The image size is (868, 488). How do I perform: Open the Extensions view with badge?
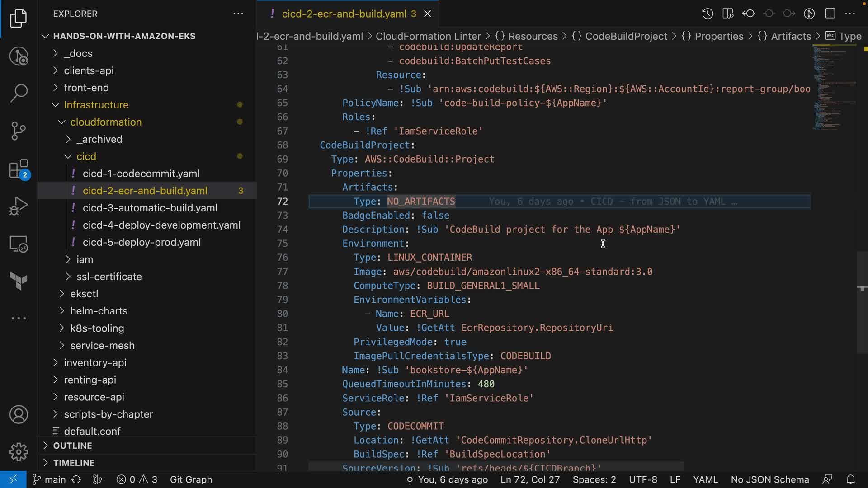coord(19,169)
